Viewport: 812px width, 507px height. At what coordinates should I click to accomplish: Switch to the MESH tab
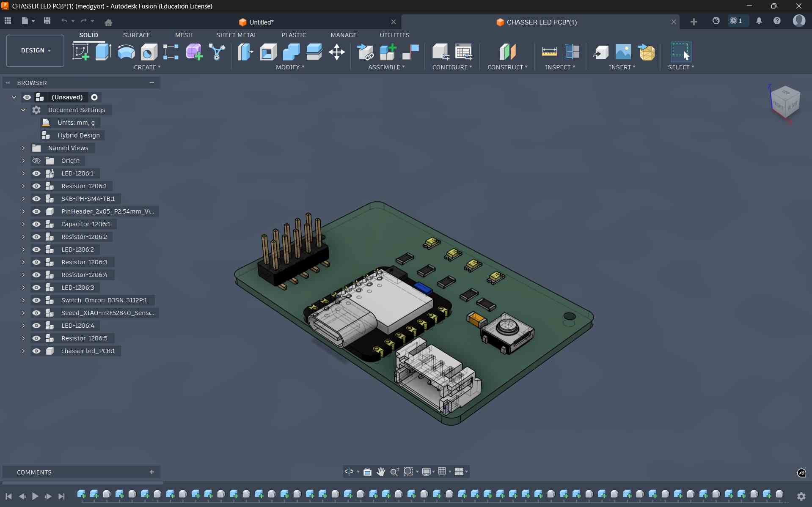click(184, 35)
